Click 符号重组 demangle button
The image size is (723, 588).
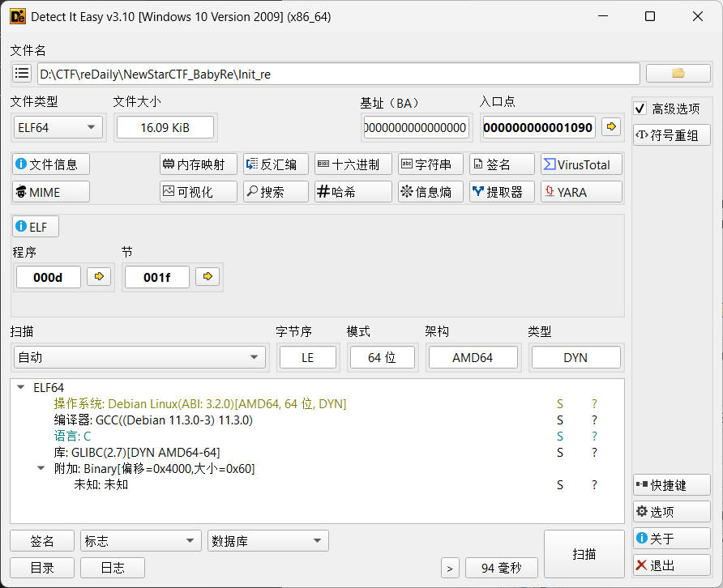click(x=671, y=135)
